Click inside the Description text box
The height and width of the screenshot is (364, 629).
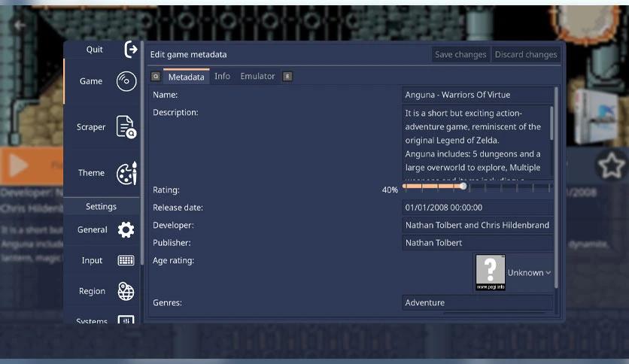click(x=476, y=142)
